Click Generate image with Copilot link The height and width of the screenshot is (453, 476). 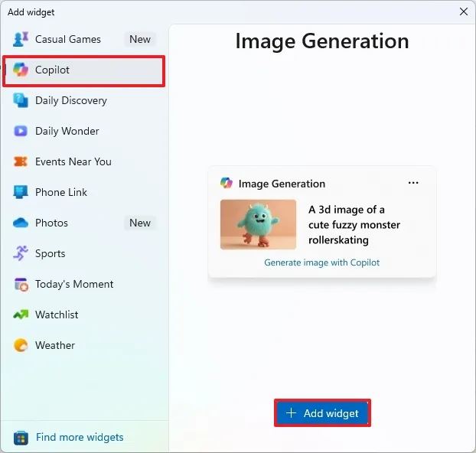321,262
